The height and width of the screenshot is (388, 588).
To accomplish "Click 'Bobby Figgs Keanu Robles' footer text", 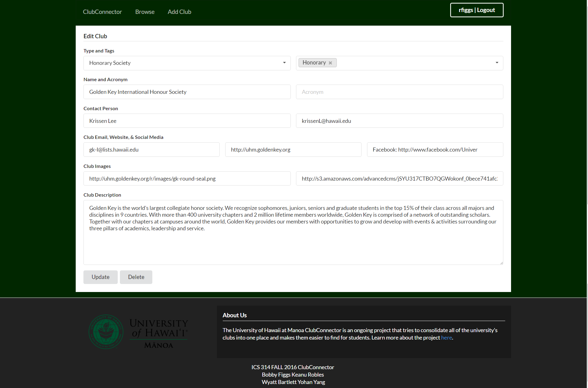I will (293, 375).
